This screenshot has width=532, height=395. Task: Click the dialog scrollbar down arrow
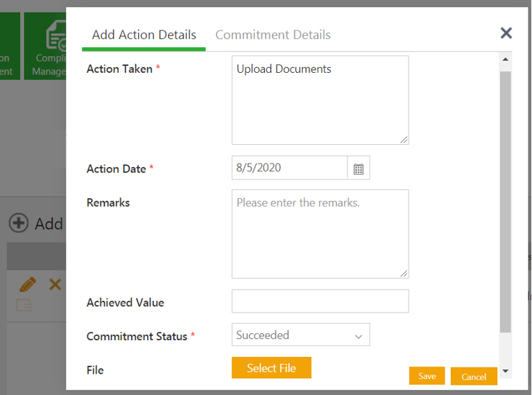click(506, 371)
